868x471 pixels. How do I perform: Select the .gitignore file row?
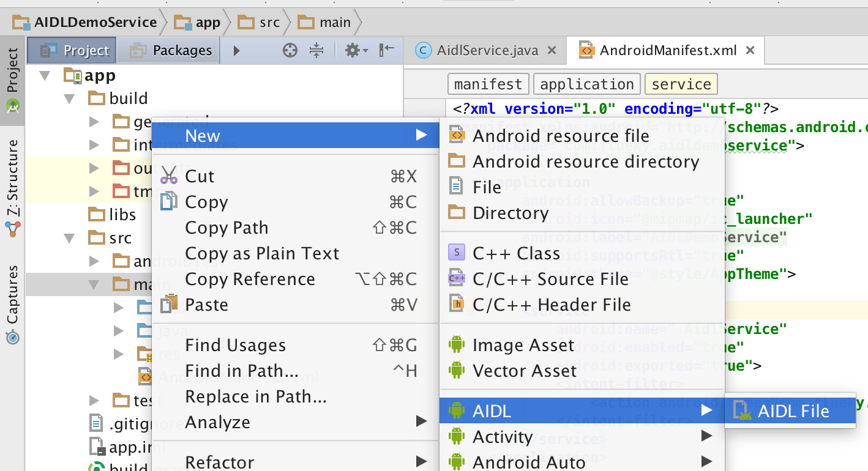click(215, 423)
